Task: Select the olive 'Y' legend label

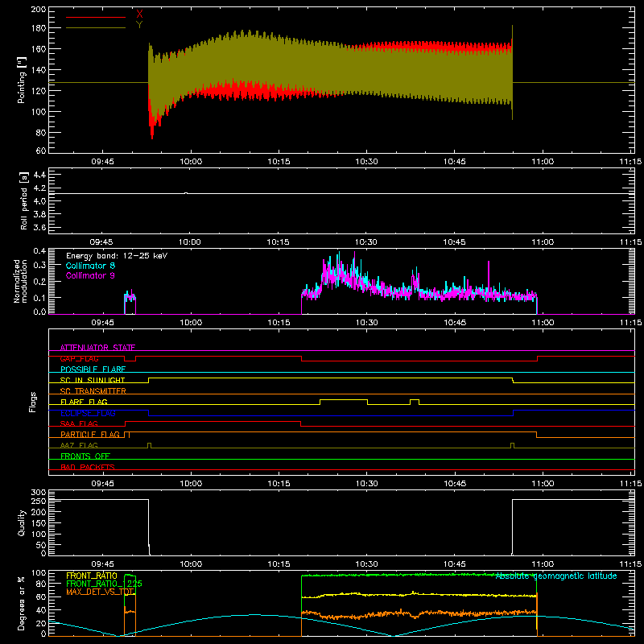Action: (x=139, y=25)
